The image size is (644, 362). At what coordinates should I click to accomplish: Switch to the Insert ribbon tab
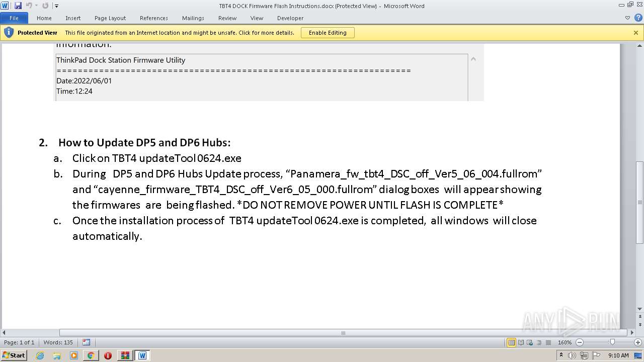pos(73,18)
